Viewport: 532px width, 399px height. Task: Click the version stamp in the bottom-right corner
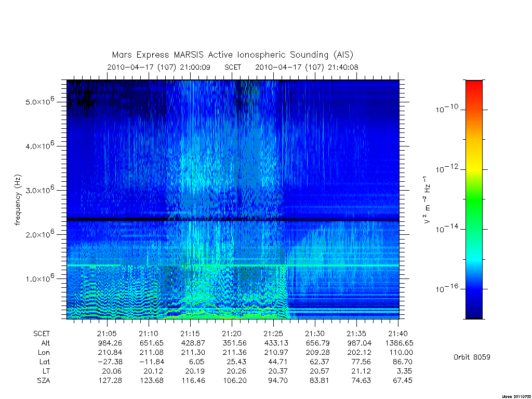(516, 396)
